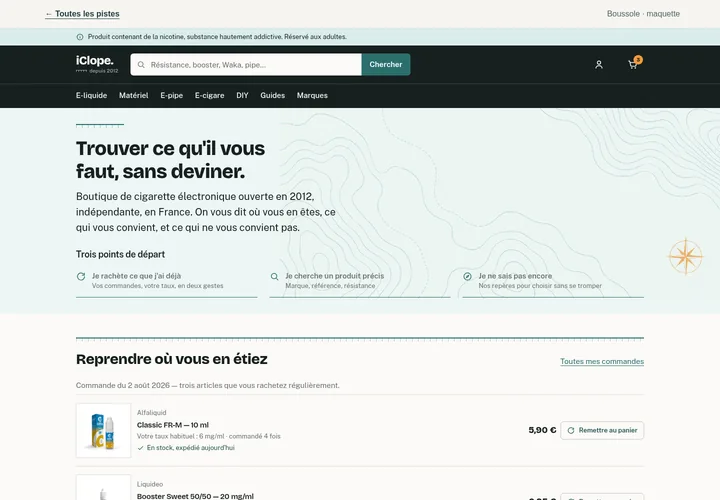Screen dimensions: 720x500
Task: Open 'Classic FR-M — 10 ml' product title
Action: click(173, 425)
